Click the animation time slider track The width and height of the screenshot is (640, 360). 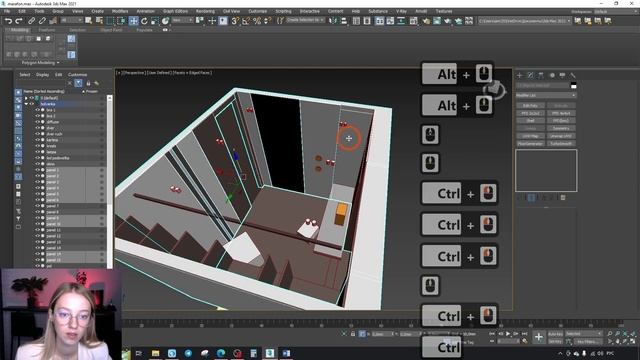(x=373, y=324)
